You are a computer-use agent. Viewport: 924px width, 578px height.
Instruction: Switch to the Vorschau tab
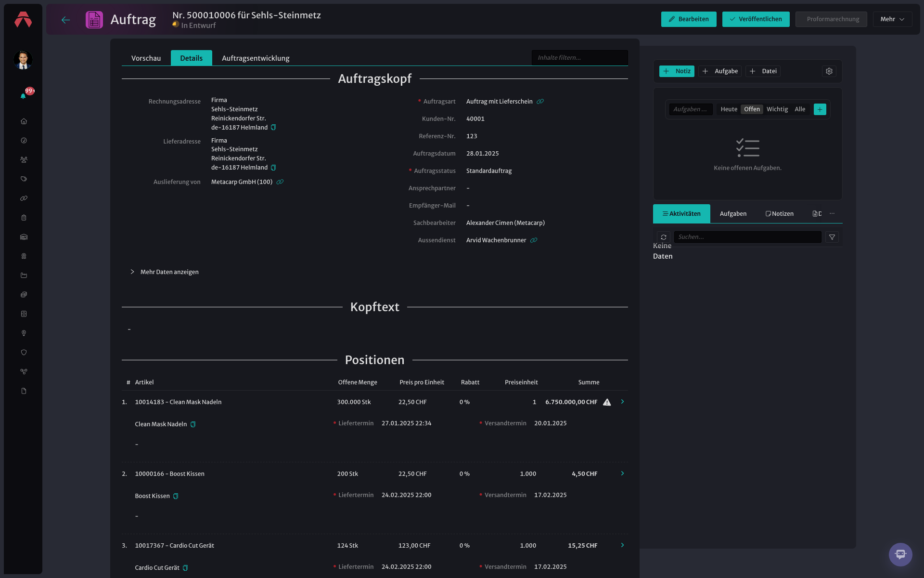(146, 58)
